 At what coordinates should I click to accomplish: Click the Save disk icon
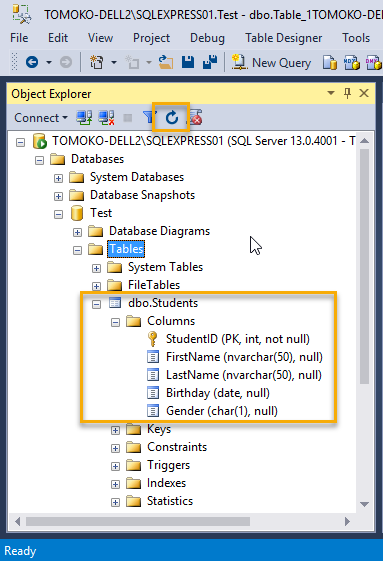click(x=188, y=62)
